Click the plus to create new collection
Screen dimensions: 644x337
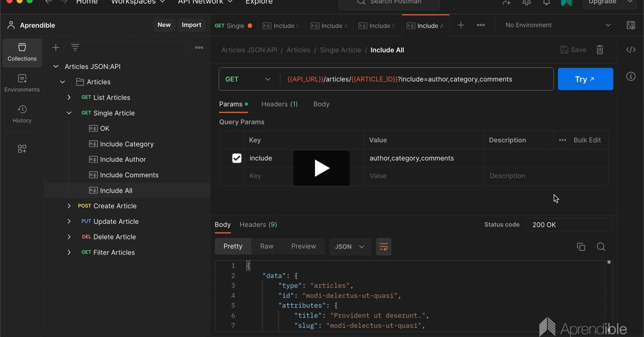(x=55, y=47)
